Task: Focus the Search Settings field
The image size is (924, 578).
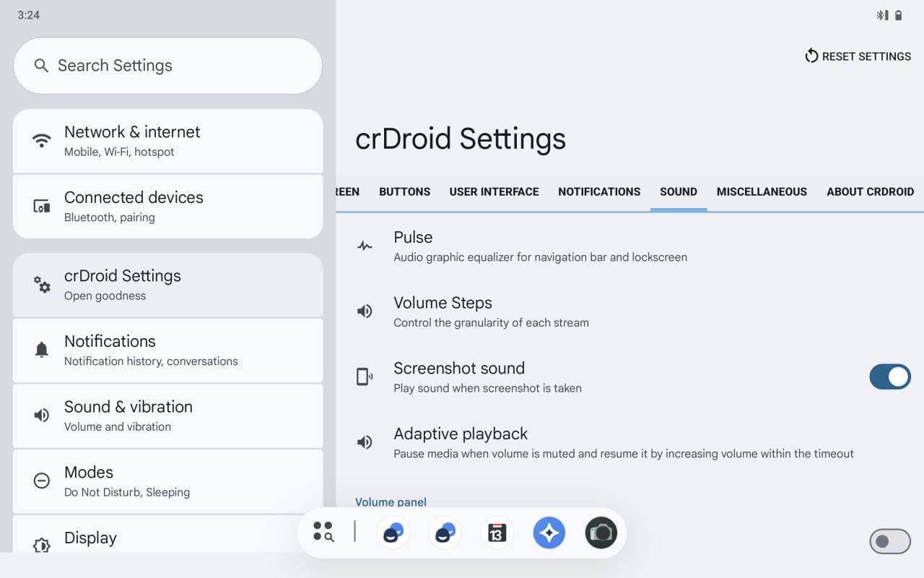Action: coord(168,66)
